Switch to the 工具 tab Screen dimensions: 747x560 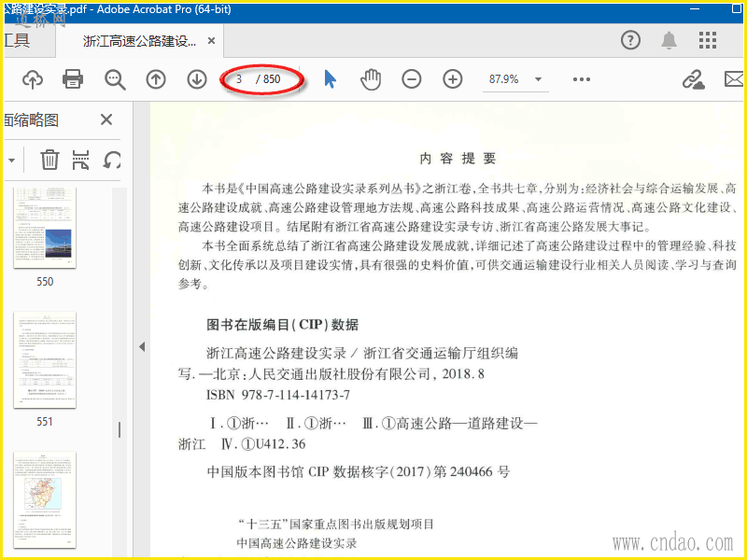click(18, 40)
